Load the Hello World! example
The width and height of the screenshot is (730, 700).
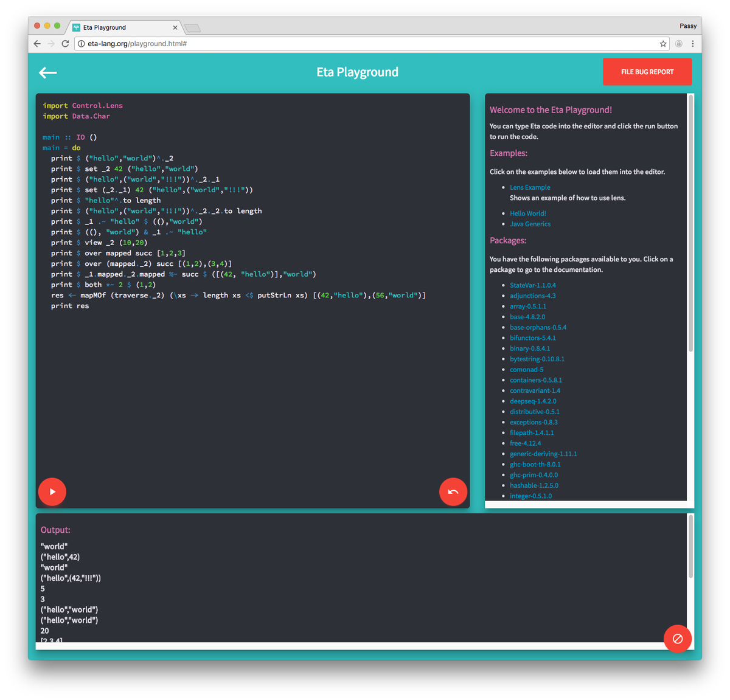pyautogui.click(x=528, y=213)
